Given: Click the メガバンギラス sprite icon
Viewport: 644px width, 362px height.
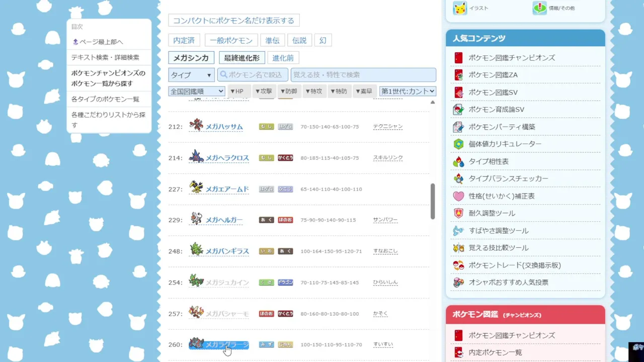Looking at the screenshot, I should coord(196,250).
